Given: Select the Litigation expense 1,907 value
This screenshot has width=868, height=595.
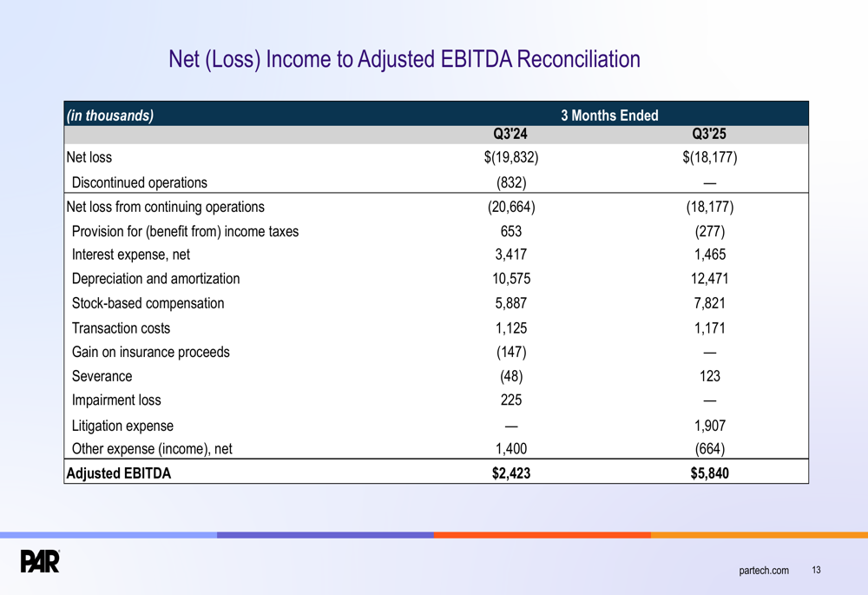Looking at the screenshot, I should (709, 426).
